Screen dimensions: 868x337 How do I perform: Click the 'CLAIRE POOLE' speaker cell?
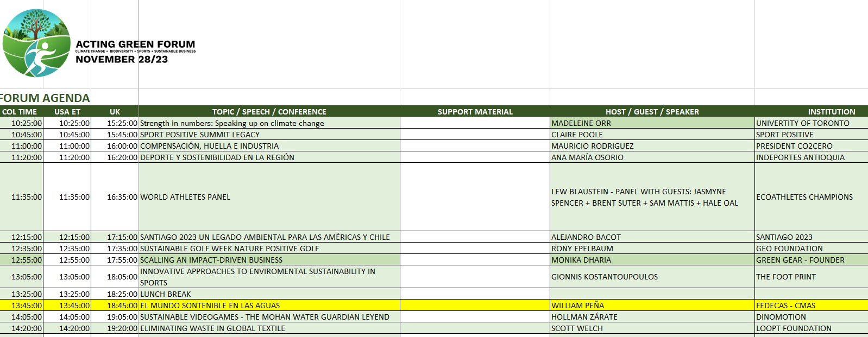coord(652,135)
